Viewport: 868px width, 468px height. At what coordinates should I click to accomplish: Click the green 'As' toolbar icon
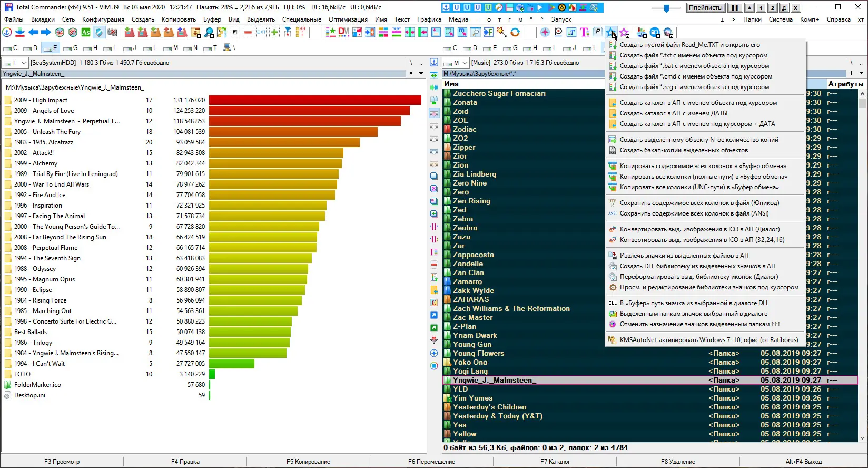(x=85, y=33)
